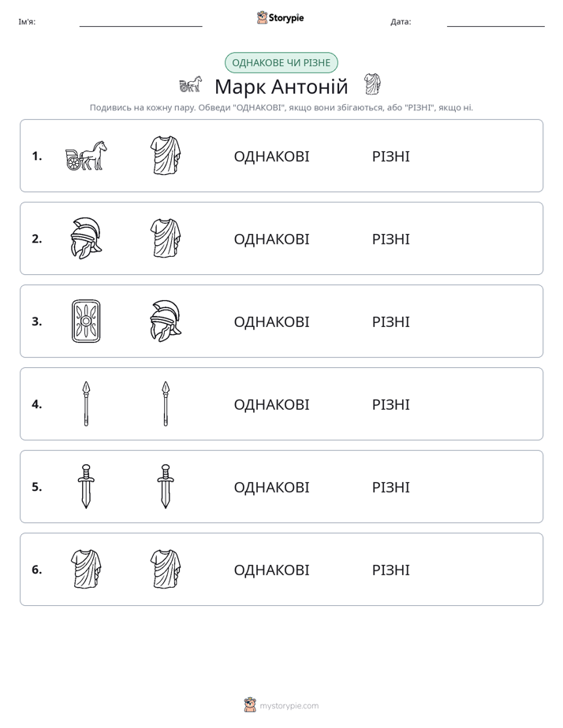Choose ОДНАКОВІ for row 6 togas
The height and width of the screenshot is (728, 563).
click(x=271, y=570)
